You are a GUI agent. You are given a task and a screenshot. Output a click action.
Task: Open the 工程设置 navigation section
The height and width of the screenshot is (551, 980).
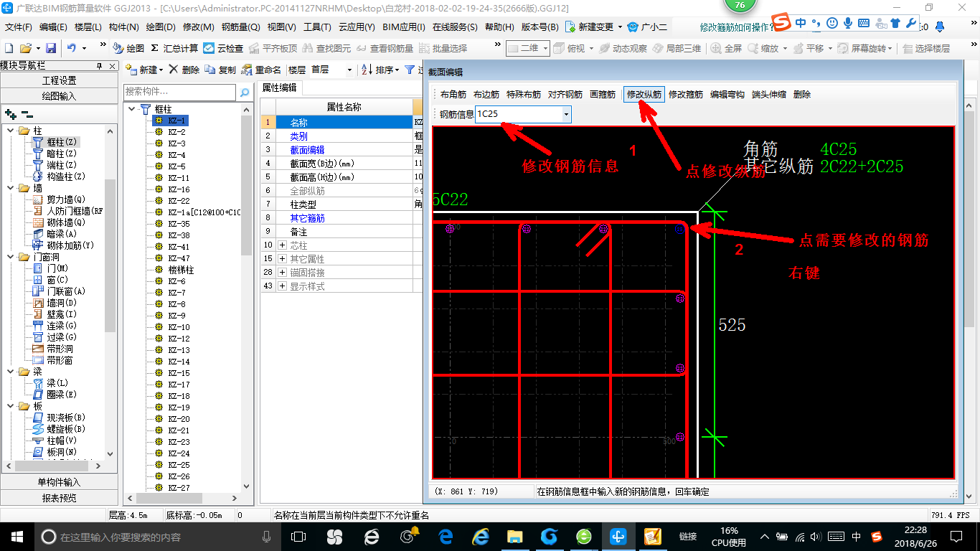[59, 80]
